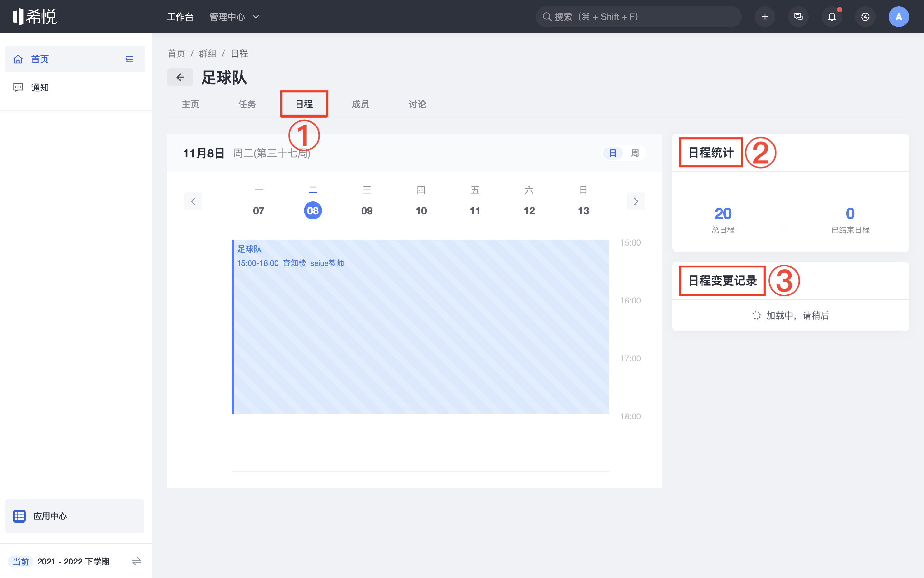
Task: Show previous week with left chevron
Action: pos(193,201)
